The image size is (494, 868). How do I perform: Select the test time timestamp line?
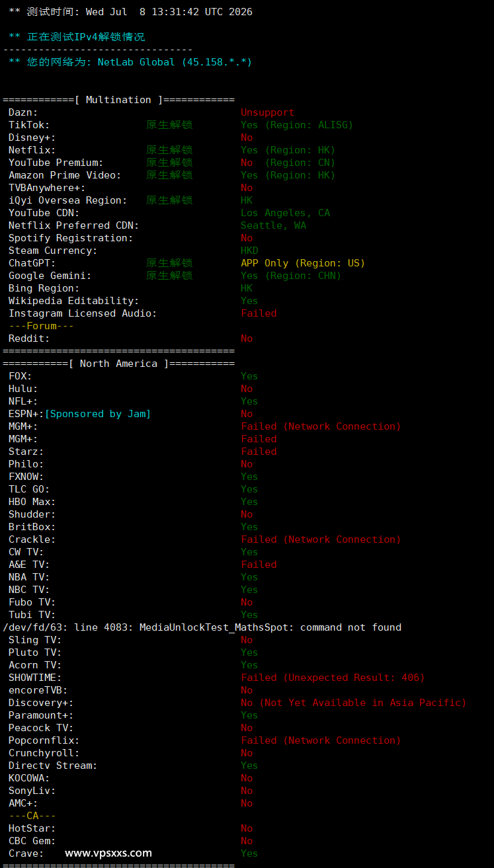[x=130, y=12]
